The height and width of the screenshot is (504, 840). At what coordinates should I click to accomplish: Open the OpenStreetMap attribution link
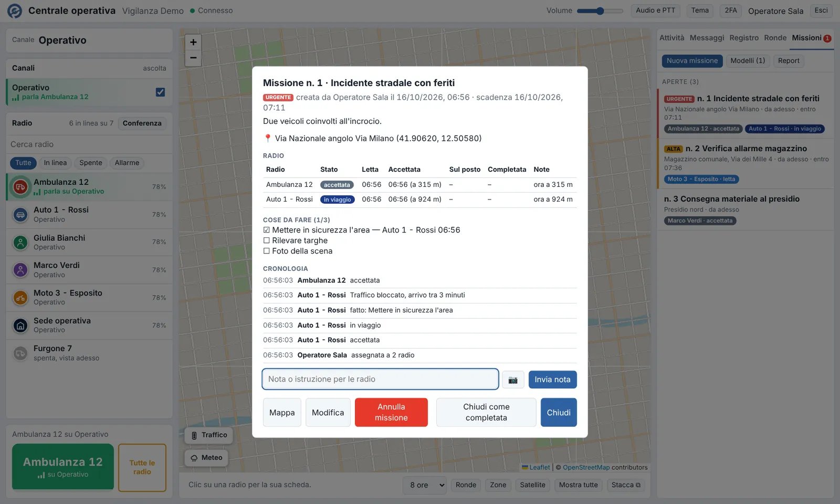[x=586, y=467]
